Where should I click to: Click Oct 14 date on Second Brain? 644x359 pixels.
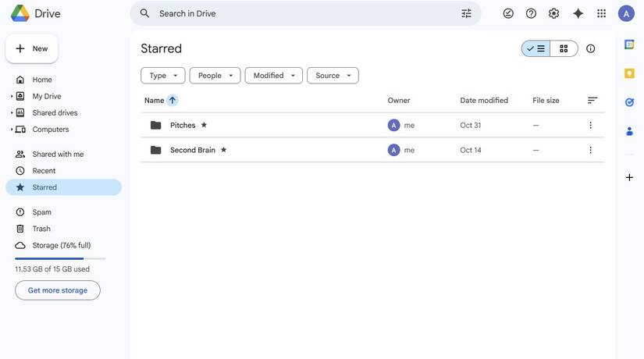click(x=470, y=150)
